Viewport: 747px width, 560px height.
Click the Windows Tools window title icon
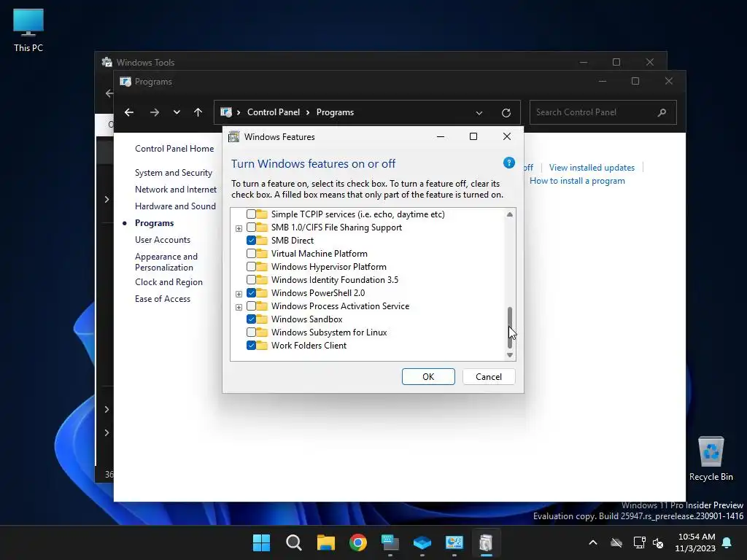tap(107, 62)
